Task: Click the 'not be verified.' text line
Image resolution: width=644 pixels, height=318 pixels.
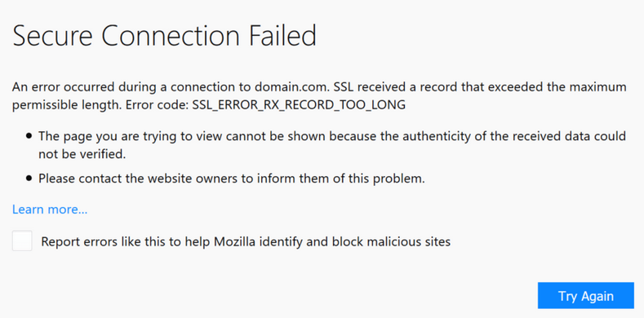Action: click(82, 154)
